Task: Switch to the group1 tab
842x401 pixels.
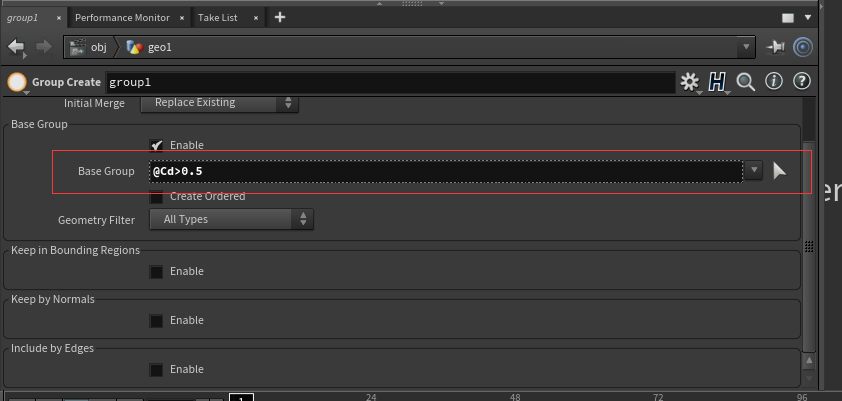Action: [x=23, y=18]
